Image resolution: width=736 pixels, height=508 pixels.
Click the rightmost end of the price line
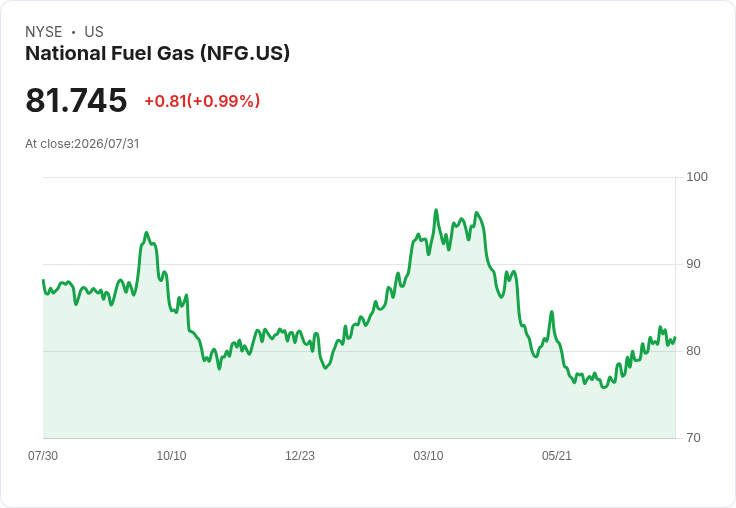pos(675,337)
